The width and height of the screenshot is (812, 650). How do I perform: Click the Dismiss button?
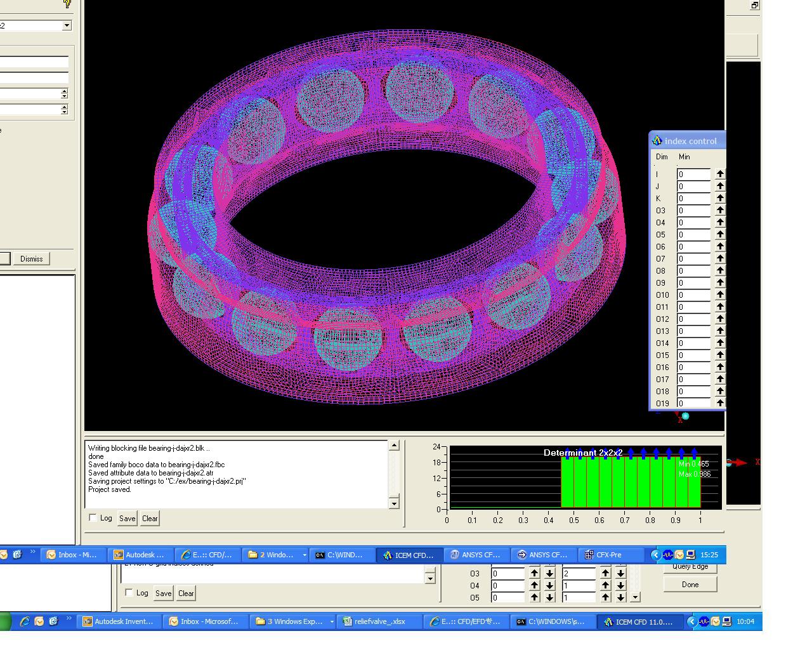pos(31,258)
